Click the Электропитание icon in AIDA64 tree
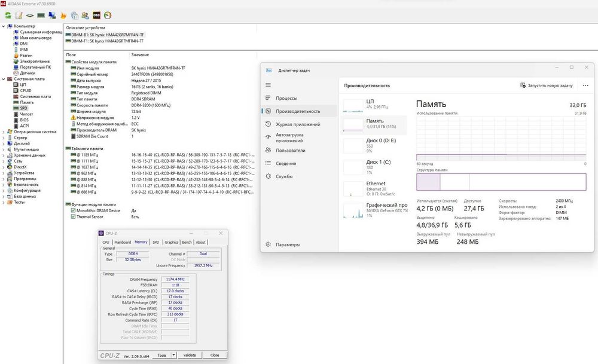This screenshot has width=598, height=364. pyautogui.click(x=16, y=62)
